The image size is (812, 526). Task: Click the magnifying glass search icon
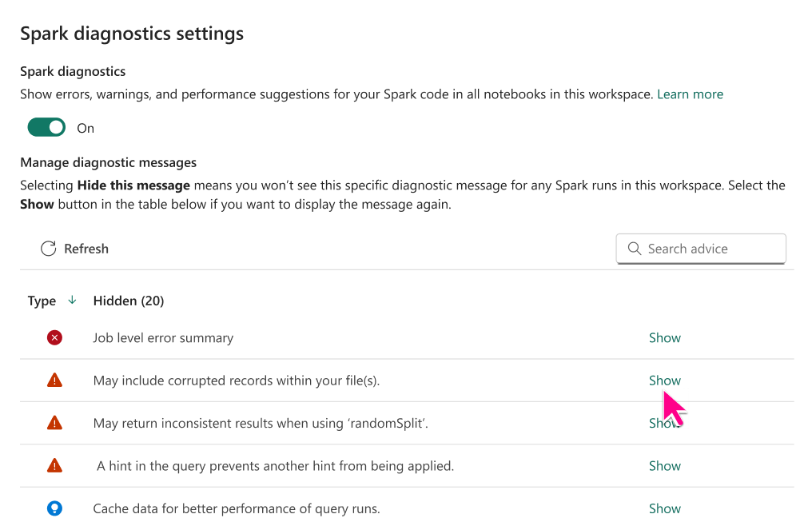point(635,249)
